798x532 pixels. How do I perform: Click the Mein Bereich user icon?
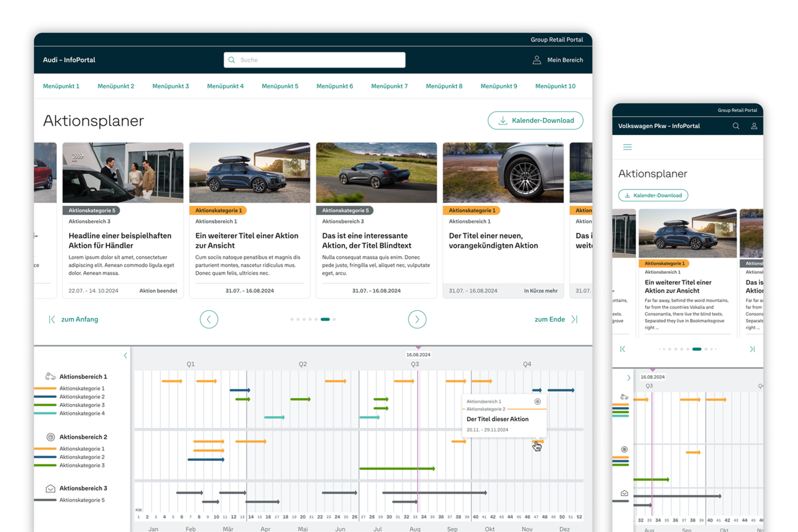[x=537, y=60]
